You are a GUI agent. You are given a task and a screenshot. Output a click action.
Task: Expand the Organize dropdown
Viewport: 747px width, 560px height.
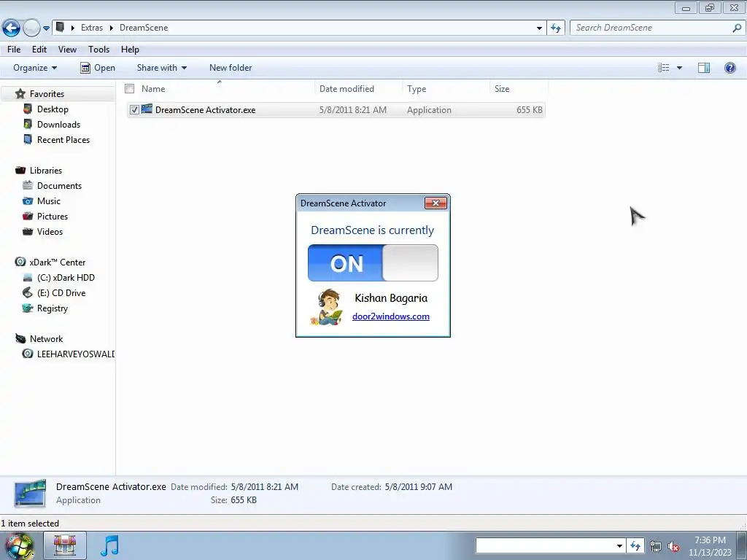(35, 68)
